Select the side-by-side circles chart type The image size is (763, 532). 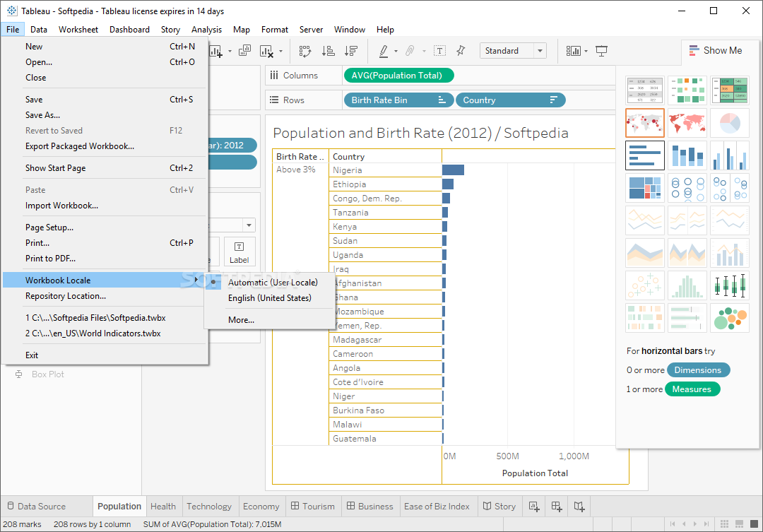[x=729, y=188]
